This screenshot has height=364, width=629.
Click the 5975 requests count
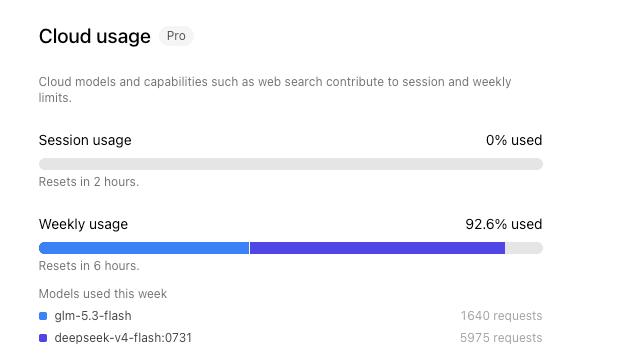(x=501, y=338)
